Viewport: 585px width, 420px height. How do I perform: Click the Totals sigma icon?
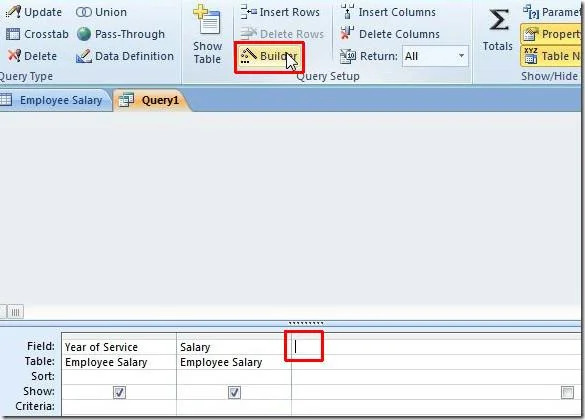click(499, 21)
